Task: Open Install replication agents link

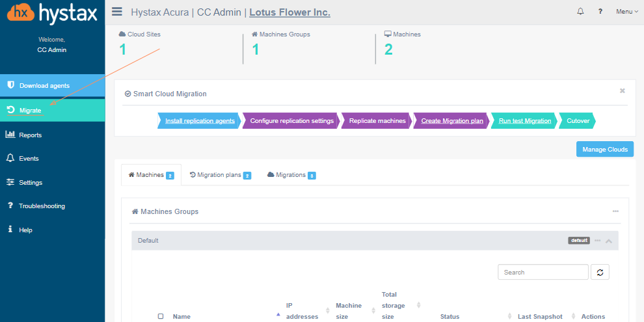Action: pyautogui.click(x=200, y=121)
